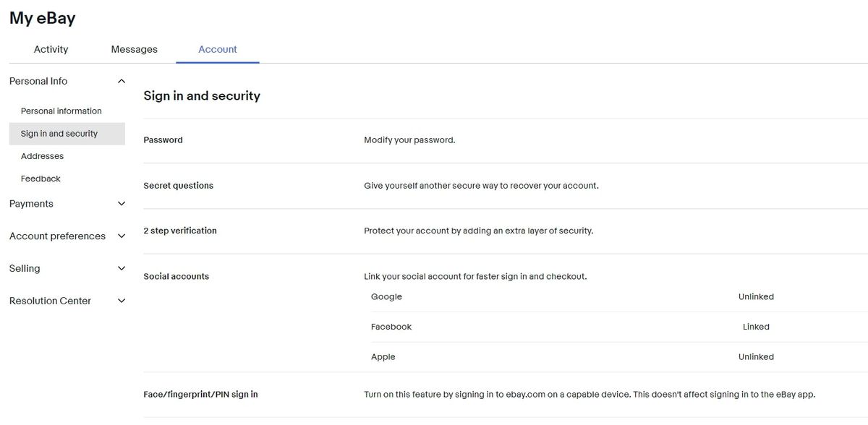Image resolution: width=868 pixels, height=425 pixels.
Task: Switch to the Activity tab
Action: [x=51, y=49]
